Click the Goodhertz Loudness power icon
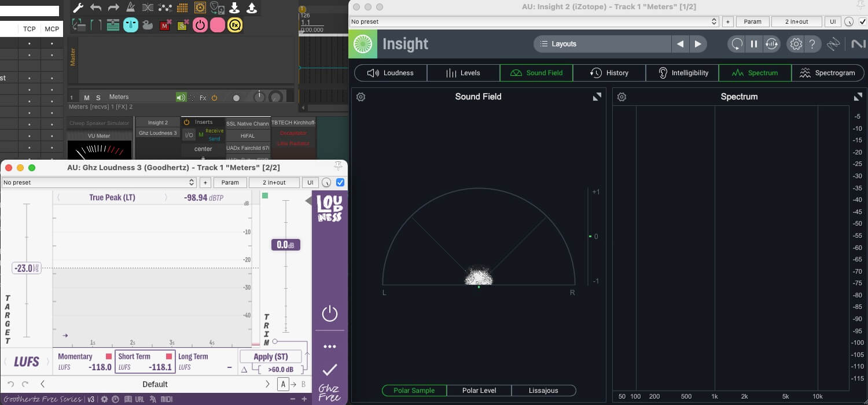This screenshot has width=868, height=405. pyautogui.click(x=329, y=314)
